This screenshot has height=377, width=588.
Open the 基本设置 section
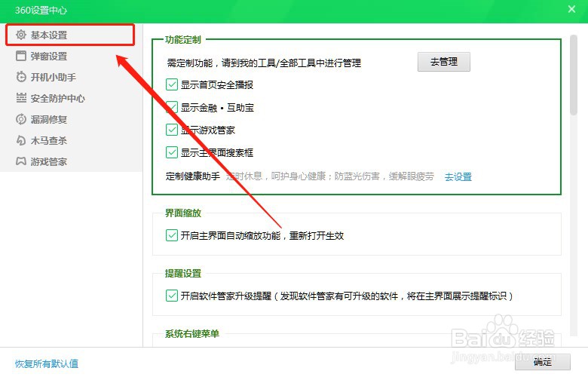(x=70, y=35)
